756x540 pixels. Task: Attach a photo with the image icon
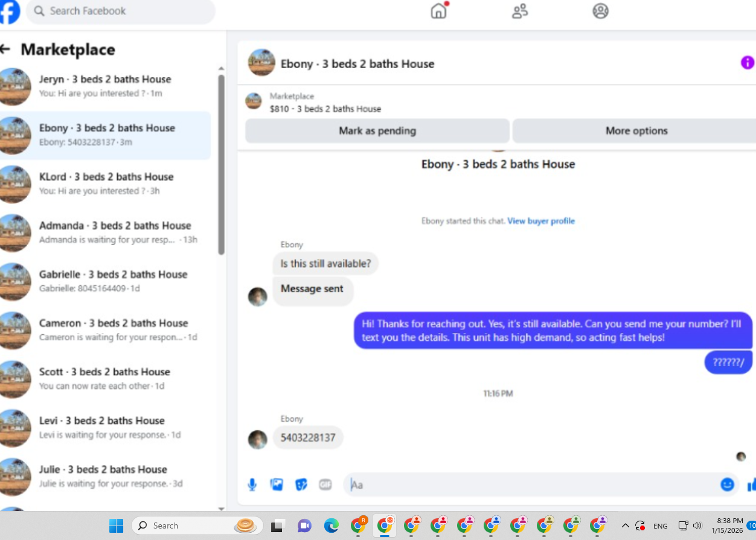click(x=277, y=484)
